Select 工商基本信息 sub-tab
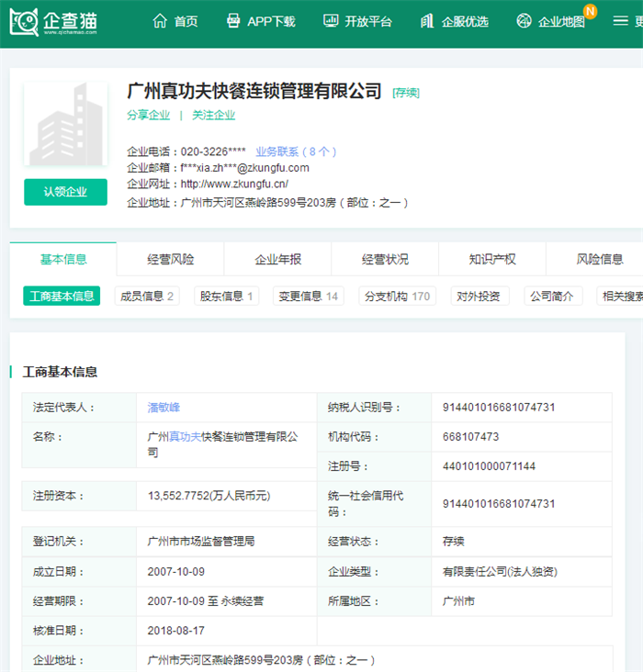The height and width of the screenshot is (672, 643). (62, 297)
